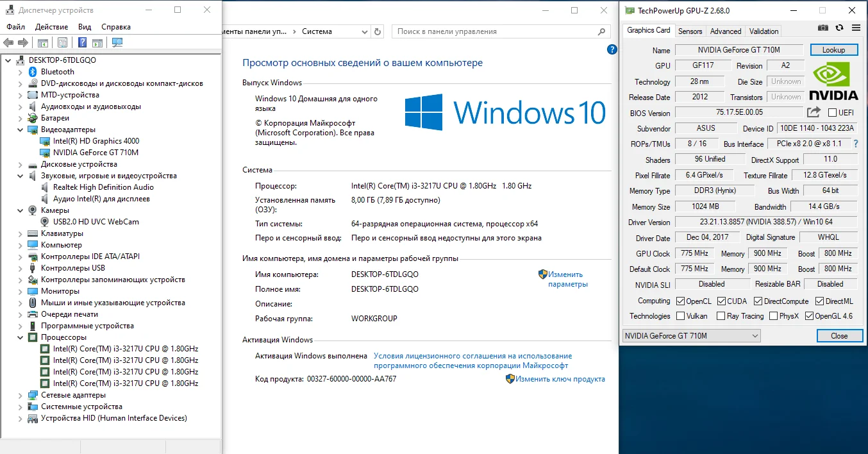Switch to Validation tab in GPU-Z

click(x=764, y=31)
